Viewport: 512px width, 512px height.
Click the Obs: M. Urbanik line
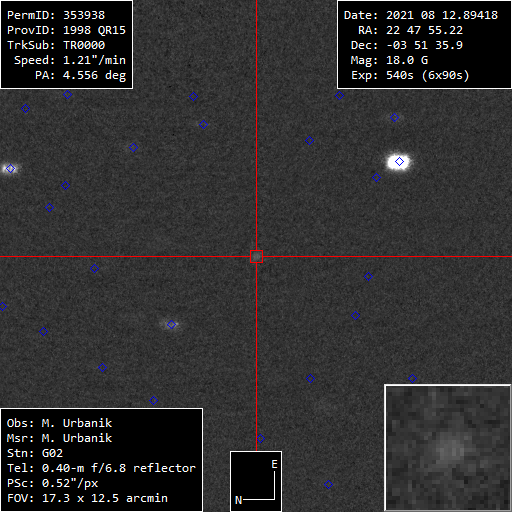[59, 423]
